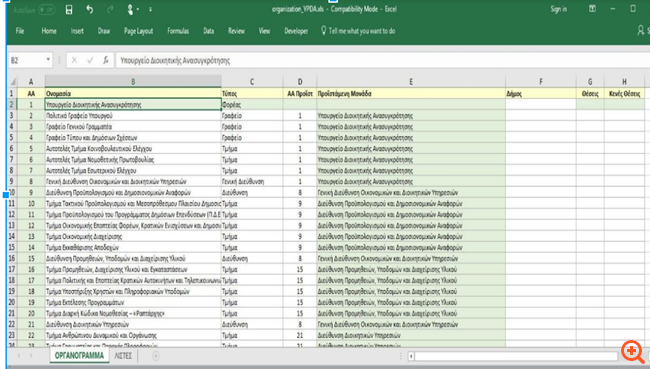This screenshot has height=369, width=650.
Task: Click header cell Προϊστάμενη Μονάδα
Action: (x=411, y=94)
